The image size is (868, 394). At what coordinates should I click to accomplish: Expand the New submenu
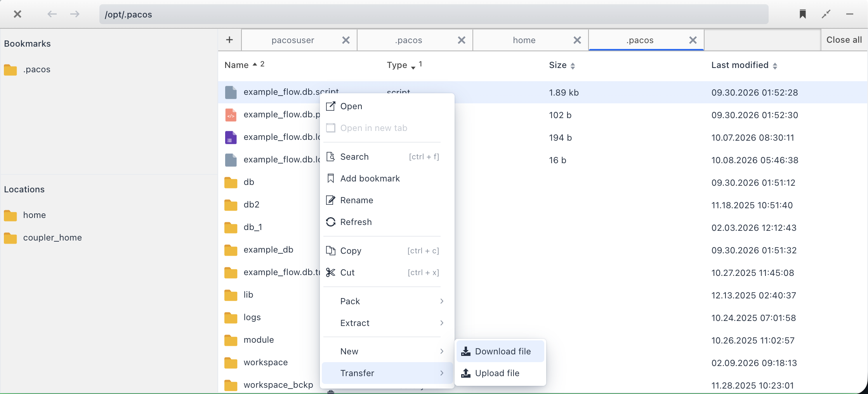[x=388, y=351]
